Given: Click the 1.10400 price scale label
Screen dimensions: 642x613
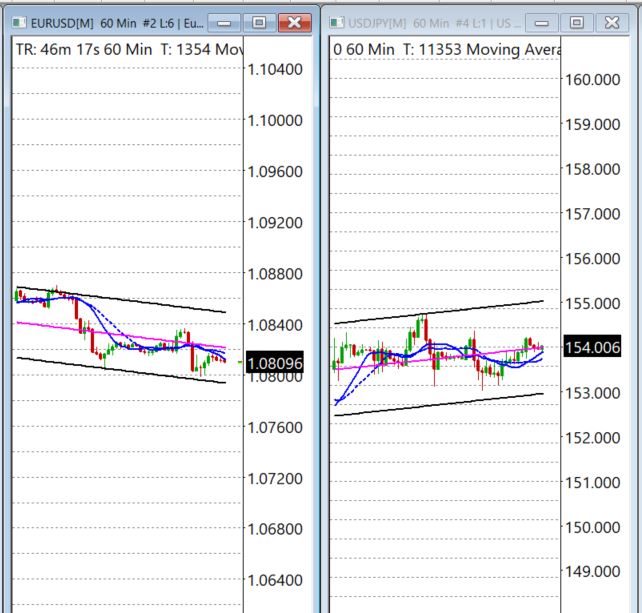Looking at the screenshot, I should [275, 70].
